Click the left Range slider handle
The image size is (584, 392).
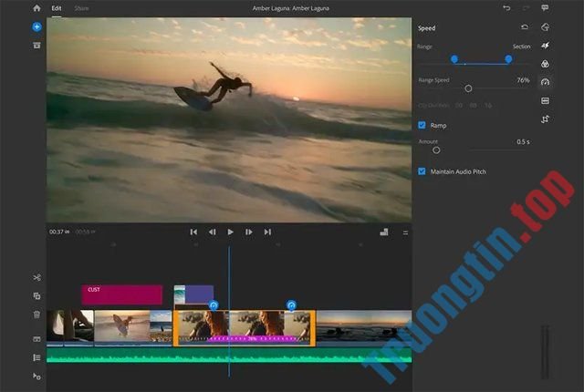[454, 58]
